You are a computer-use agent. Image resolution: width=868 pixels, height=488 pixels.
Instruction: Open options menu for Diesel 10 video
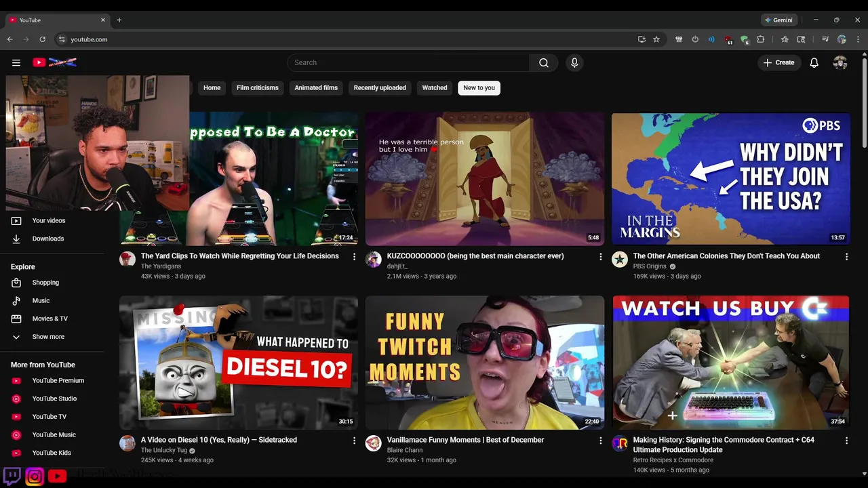(x=354, y=441)
